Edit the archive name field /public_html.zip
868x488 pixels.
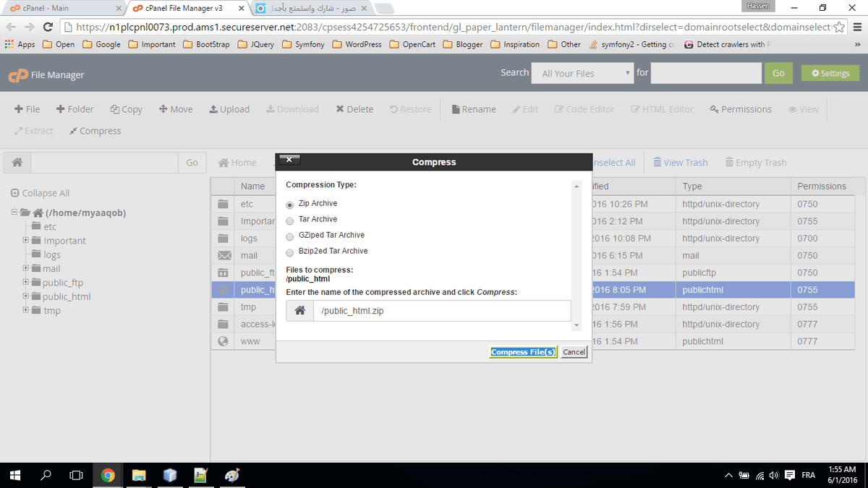[x=441, y=311]
